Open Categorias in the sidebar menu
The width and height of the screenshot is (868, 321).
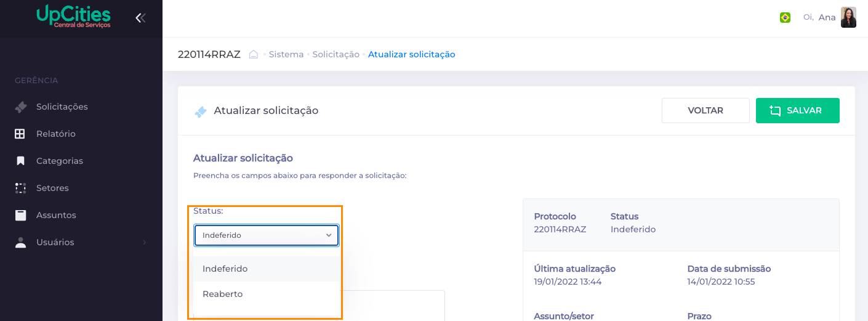[x=60, y=161]
